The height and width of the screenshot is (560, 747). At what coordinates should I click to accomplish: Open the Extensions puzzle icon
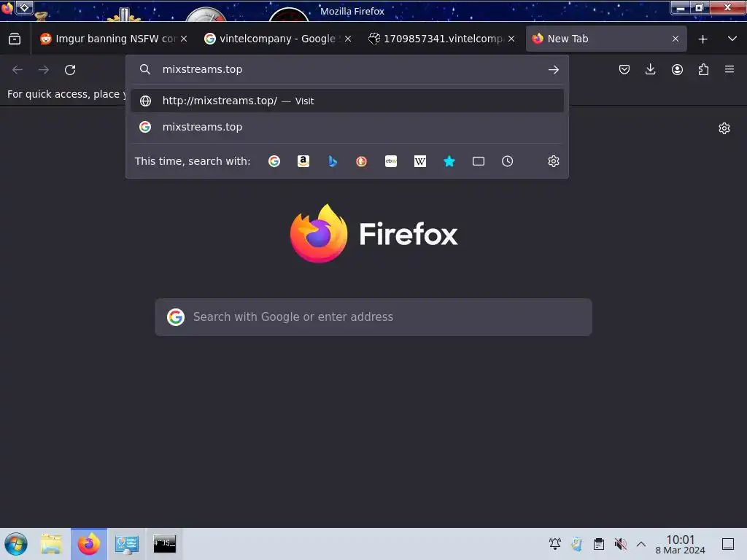tap(703, 69)
